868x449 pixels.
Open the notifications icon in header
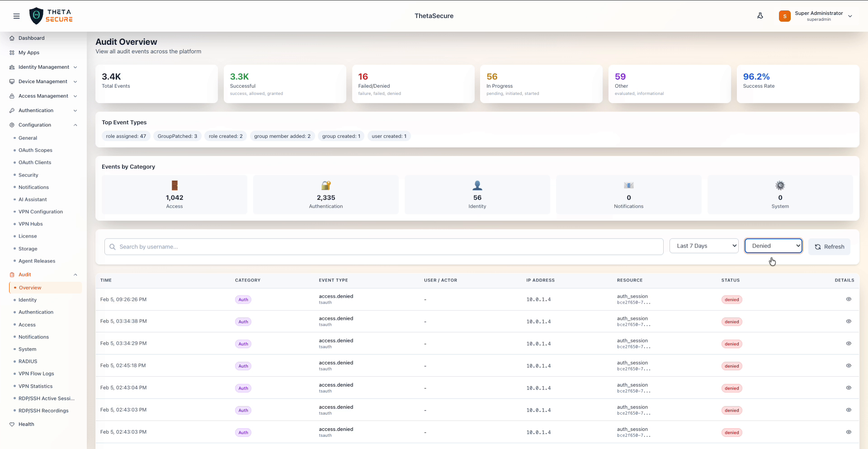coord(760,16)
